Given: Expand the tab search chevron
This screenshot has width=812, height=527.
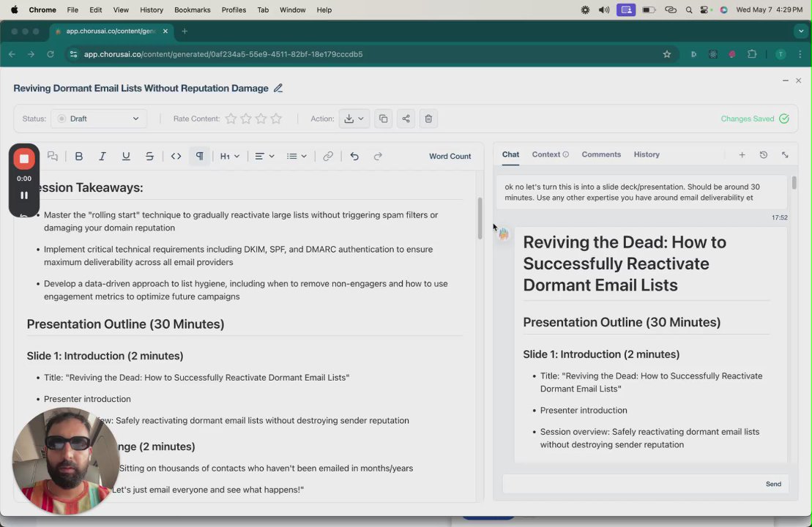Looking at the screenshot, I should click(800, 31).
